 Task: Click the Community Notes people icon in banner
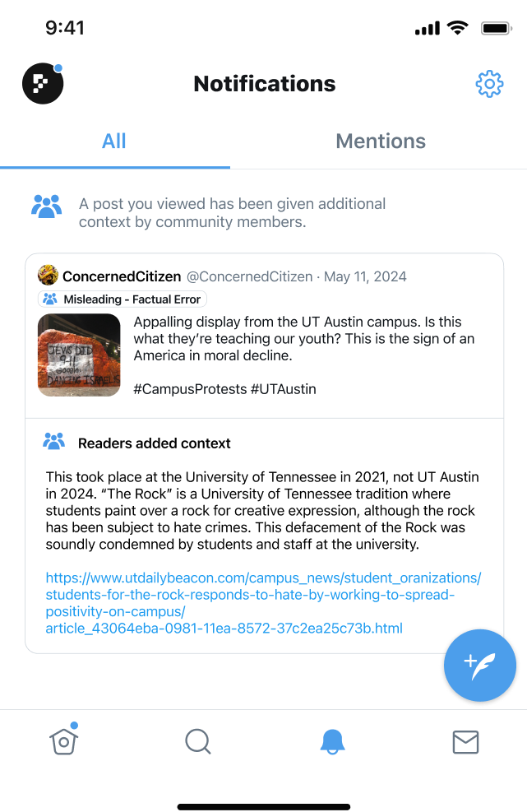pos(47,206)
